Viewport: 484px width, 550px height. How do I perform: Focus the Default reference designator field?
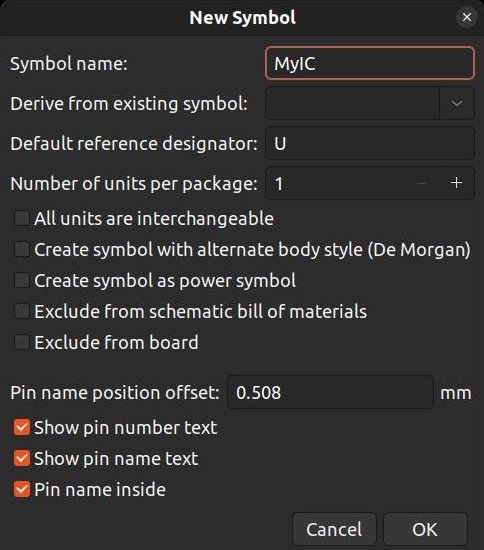(x=370, y=143)
